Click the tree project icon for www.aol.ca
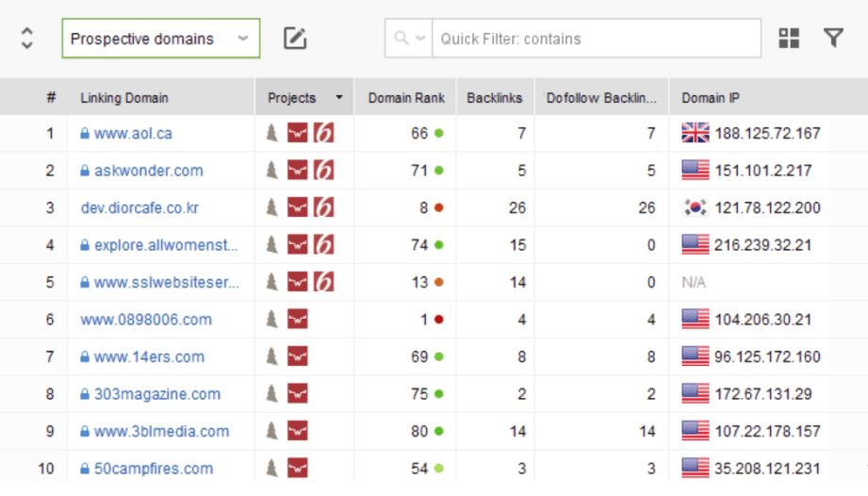This screenshot has width=868, height=496. 271,133
